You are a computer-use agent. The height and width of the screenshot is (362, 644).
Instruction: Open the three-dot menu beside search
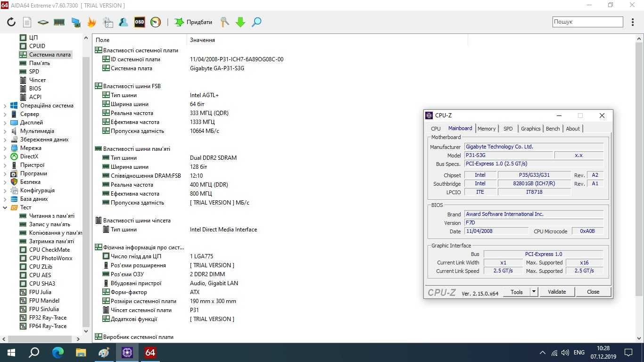(633, 22)
